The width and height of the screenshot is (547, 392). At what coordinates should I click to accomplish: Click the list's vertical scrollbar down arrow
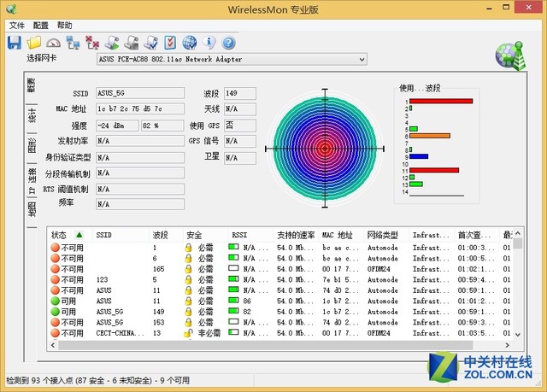pyautogui.click(x=518, y=335)
